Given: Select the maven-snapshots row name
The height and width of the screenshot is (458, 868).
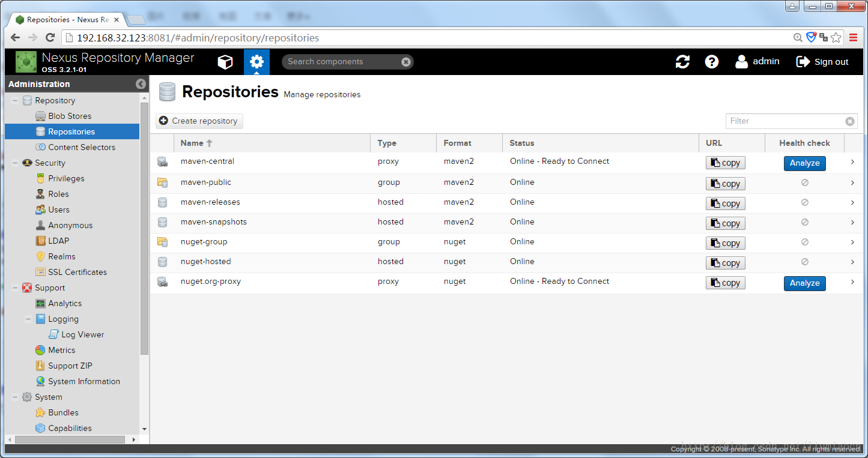Looking at the screenshot, I should click(x=214, y=222).
